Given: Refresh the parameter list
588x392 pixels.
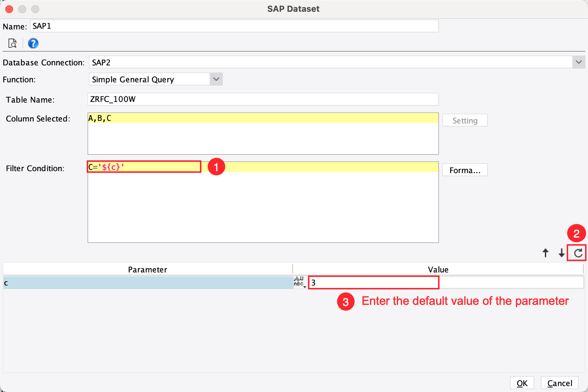Looking at the screenshot, I should (x=578, y=253).
